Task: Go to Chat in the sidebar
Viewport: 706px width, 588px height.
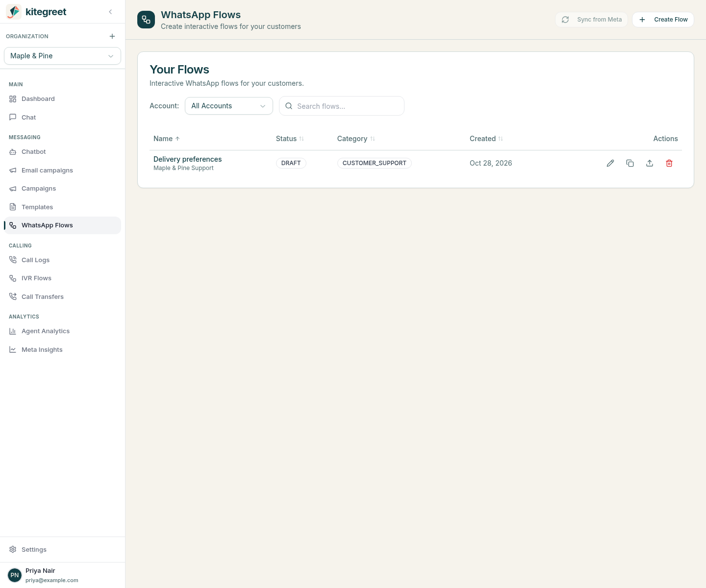Action: (x=62, y=118)
